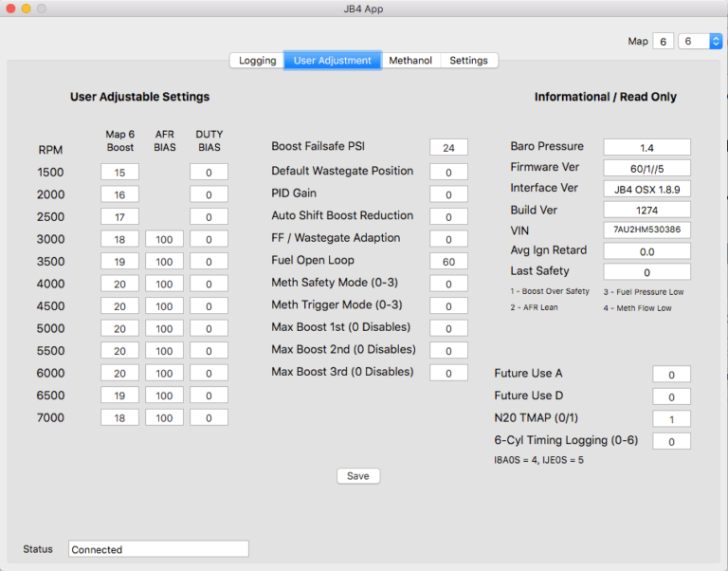Select the Max Boost 1st field
The image size is (728, 571).
[x=448, y=328]
